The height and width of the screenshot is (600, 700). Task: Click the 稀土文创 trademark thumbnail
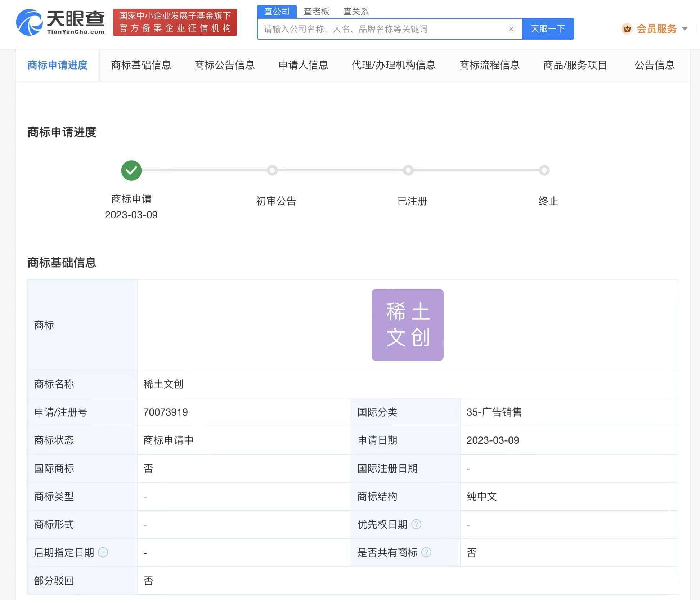coord(408,325)
